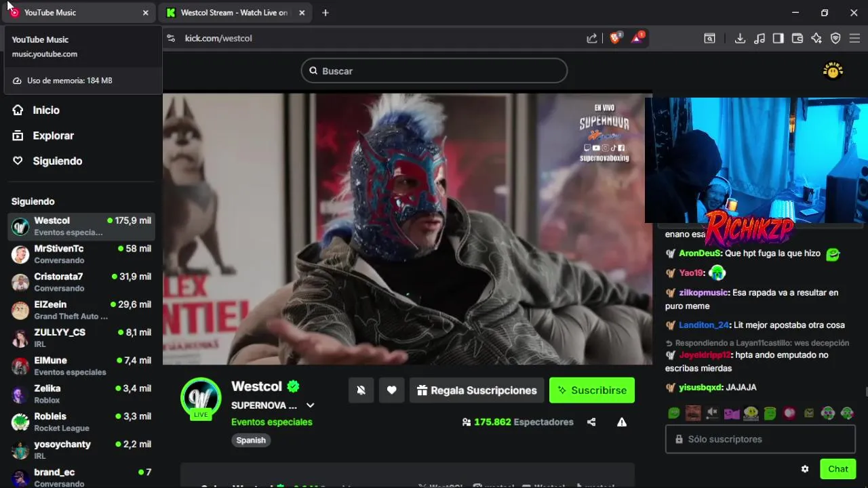Select the mustache man face emote
This screenshot has height=488, width=868.
click(x=692, y=413)
